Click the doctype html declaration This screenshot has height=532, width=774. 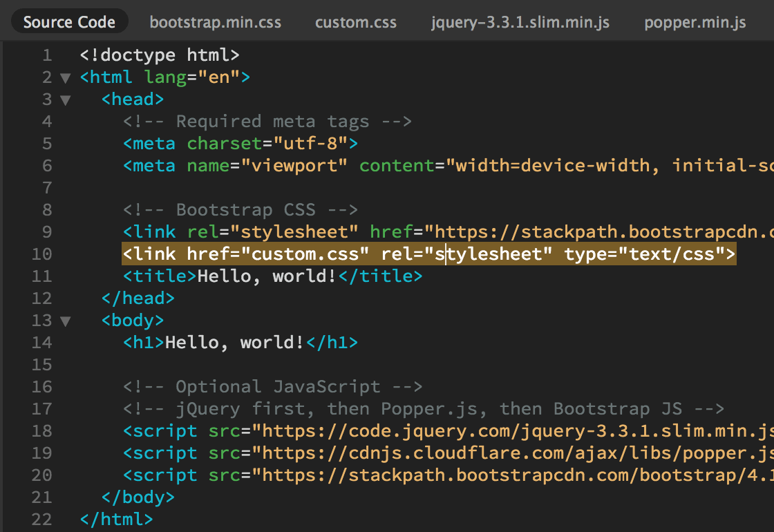tap(160, 55)
